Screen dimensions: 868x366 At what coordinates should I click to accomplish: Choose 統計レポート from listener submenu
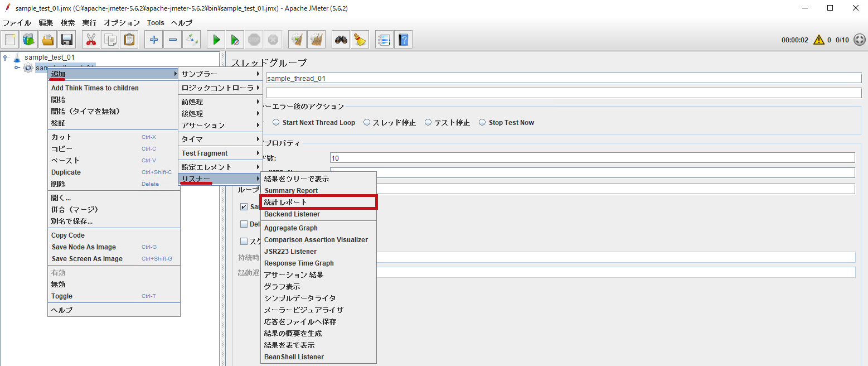[x=319, y=202]
